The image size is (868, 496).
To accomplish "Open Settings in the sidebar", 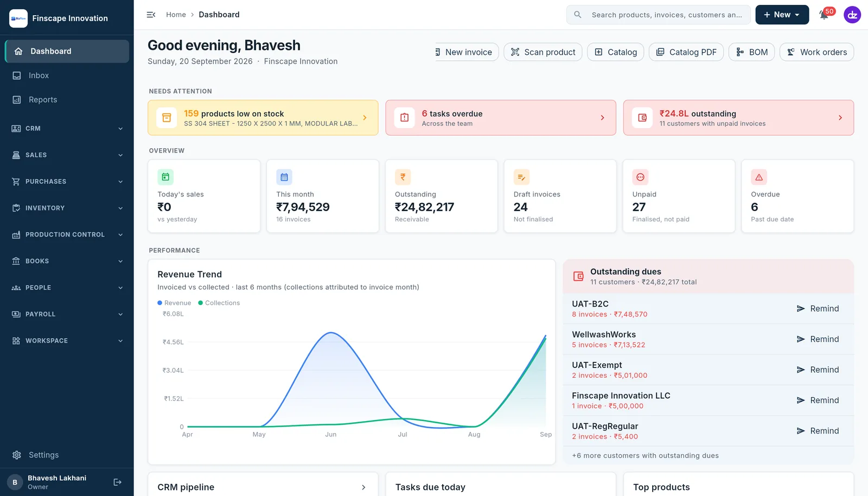I will tap(67, 455).
